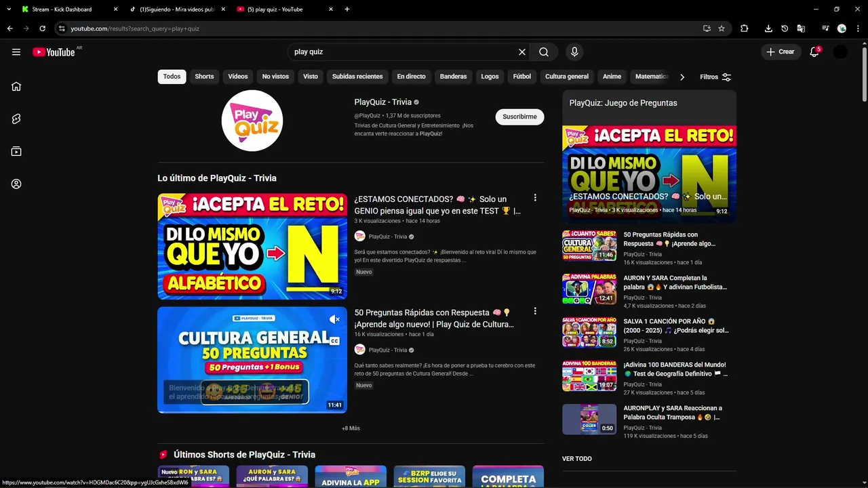Reload the page with browser refresh icon

coord(42,28)
